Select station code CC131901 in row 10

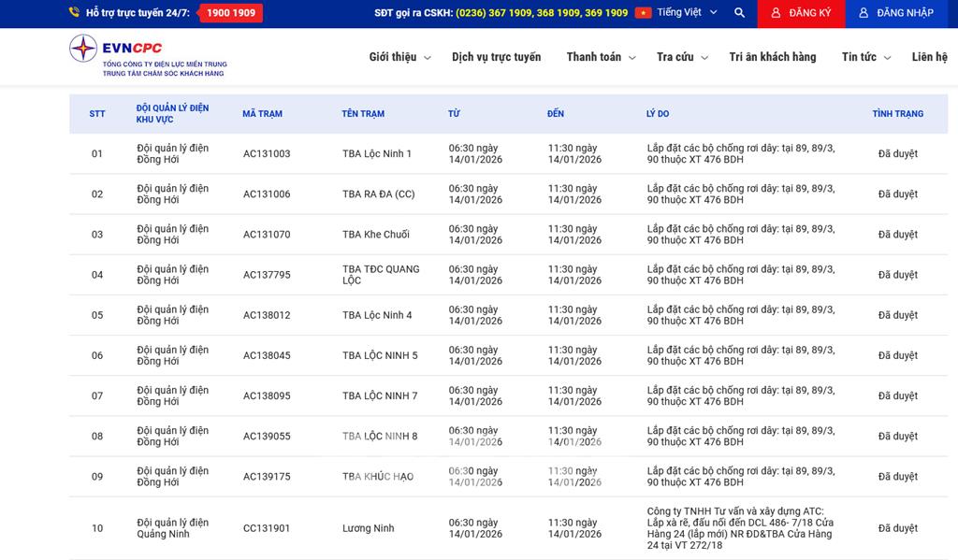267,528
